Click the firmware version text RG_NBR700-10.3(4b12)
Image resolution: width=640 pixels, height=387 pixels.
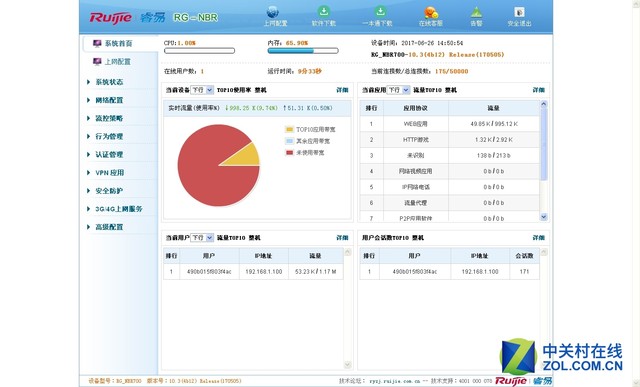click(x=438, y=55)
